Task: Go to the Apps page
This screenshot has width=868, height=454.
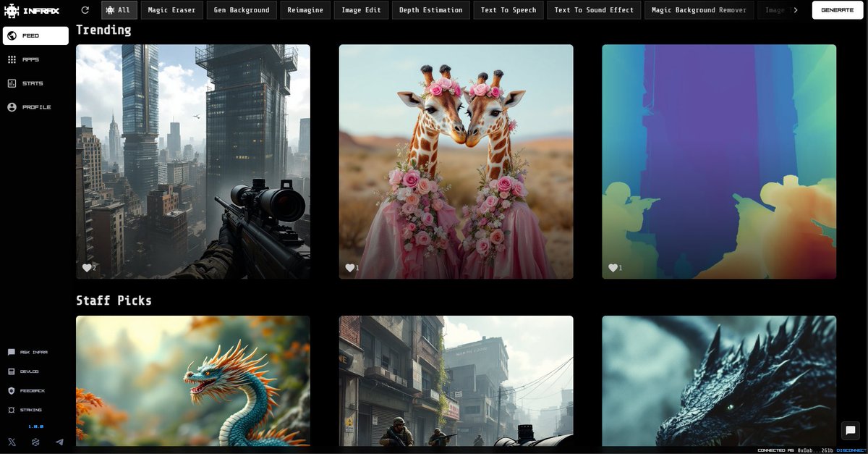Action: (31, 59)
